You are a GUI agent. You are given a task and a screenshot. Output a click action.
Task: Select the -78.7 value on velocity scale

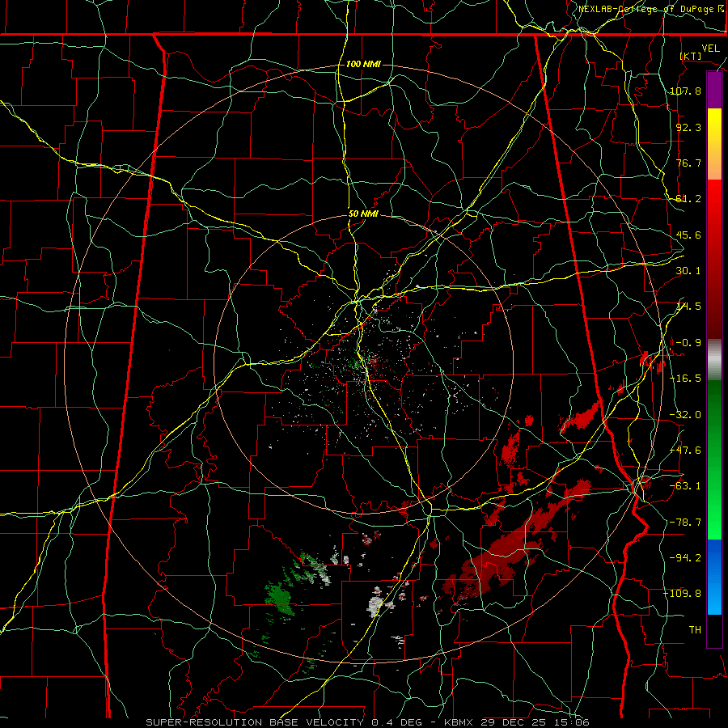click(685, 523)
